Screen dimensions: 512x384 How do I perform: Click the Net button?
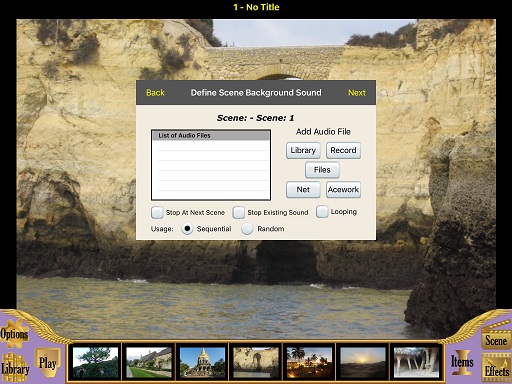click(303, 190)
